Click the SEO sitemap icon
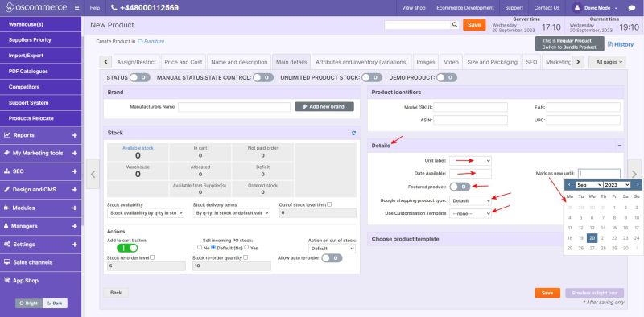644x317 pixels. [x=7, y=171]
